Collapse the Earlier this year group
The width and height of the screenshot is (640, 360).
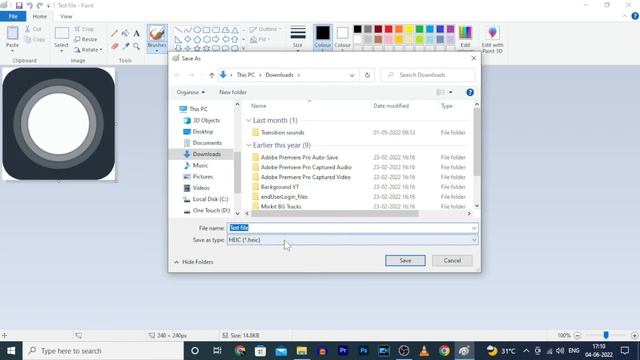249,145
